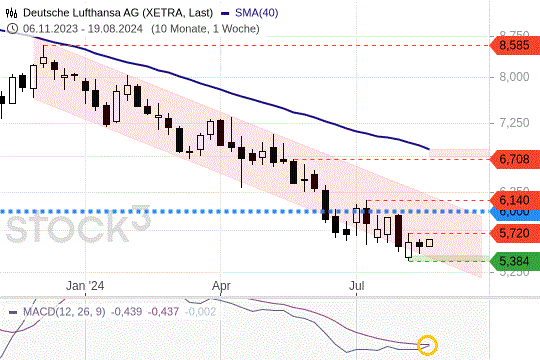Select the 5,720 red price label

514,233
